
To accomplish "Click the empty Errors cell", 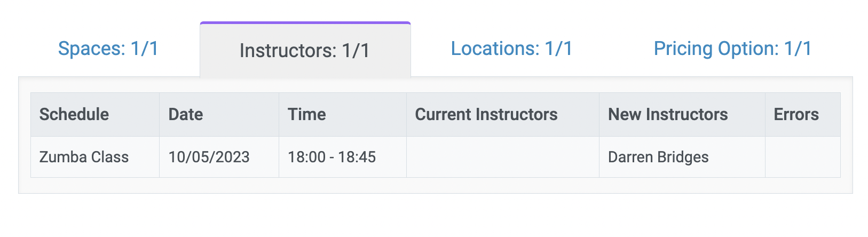I will pos(803,157).
